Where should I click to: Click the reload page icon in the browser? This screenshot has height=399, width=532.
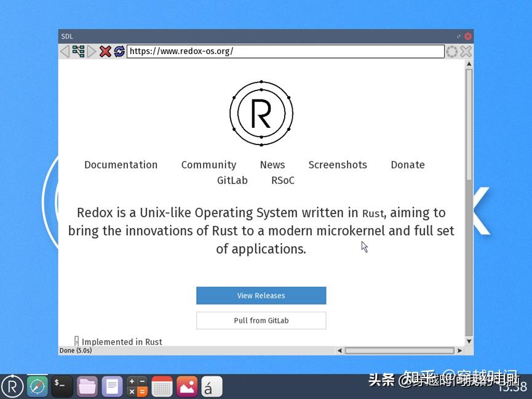pyautogui.click(x=119, y=51)
